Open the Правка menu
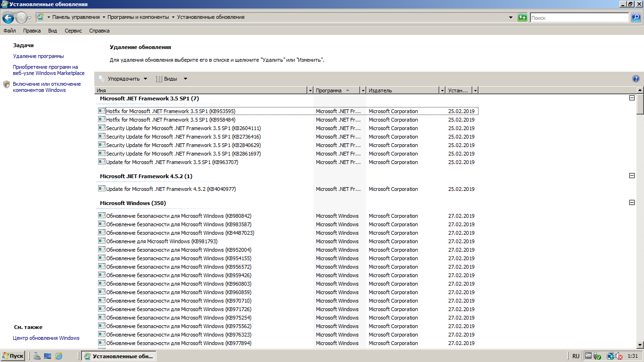Image resolution: width=644 pixels, height=362 pixels. 32,31
